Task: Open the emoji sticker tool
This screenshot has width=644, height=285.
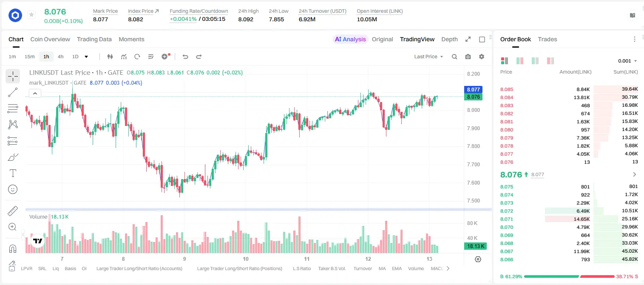Action: click(x=13, y=189)
